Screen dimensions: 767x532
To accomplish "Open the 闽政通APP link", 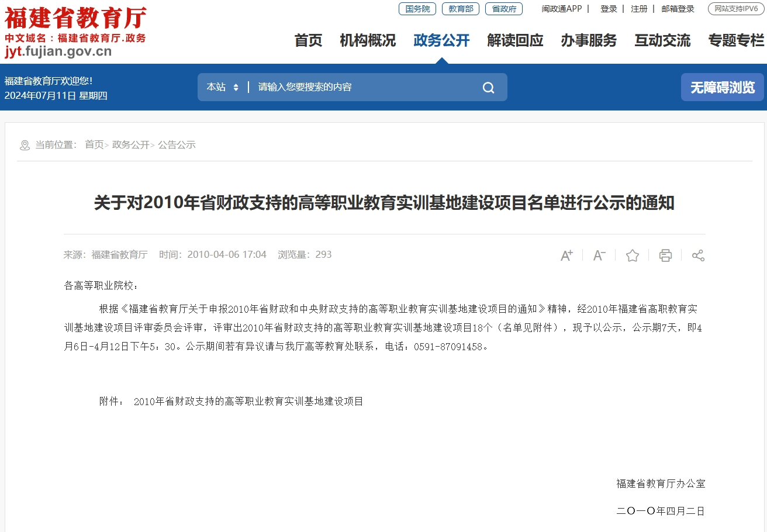I will click(562, 9).
